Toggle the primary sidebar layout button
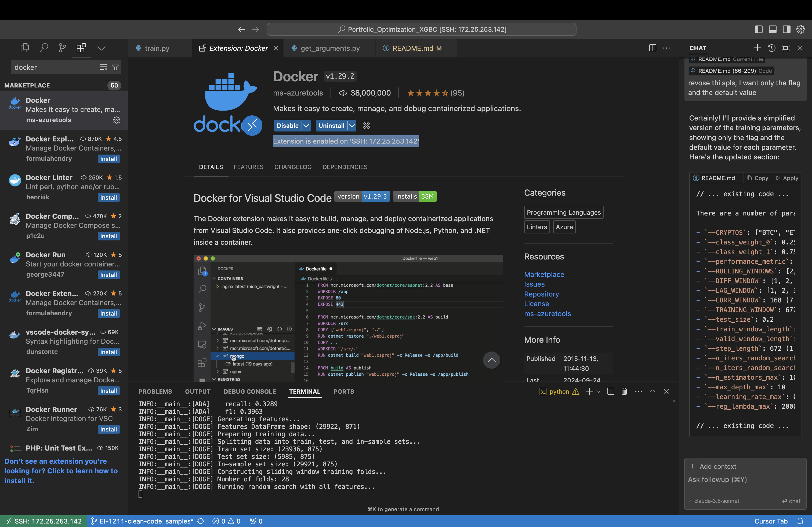The image size is (812, 527). (759, 29)
